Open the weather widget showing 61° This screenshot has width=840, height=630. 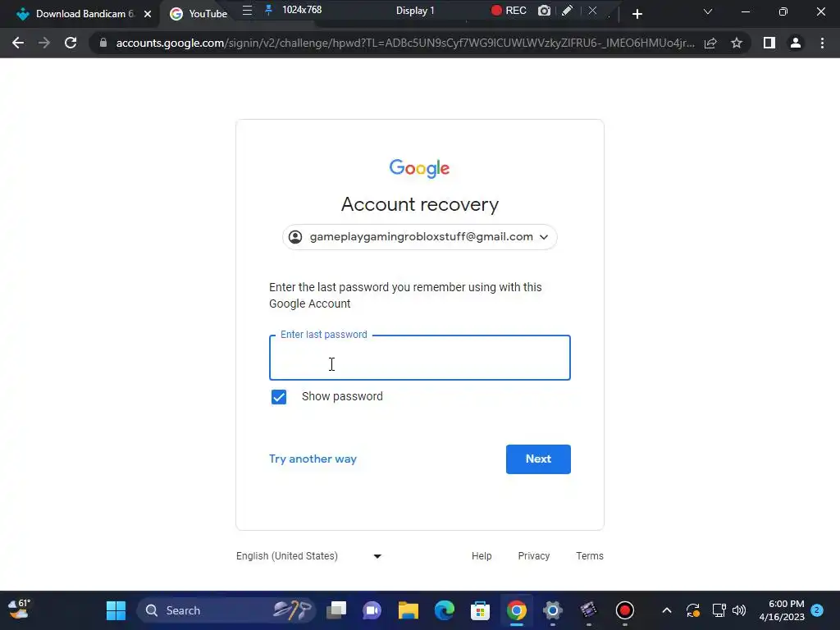click(20, 609)
